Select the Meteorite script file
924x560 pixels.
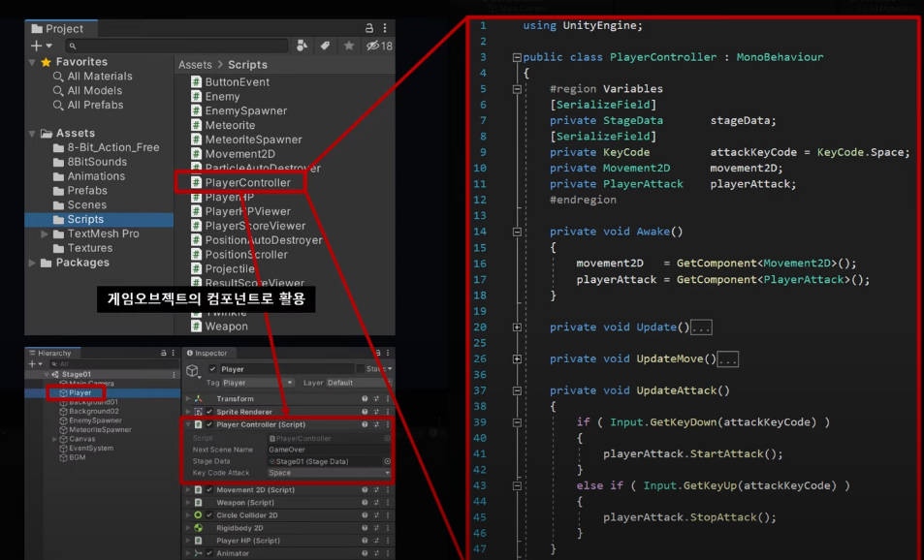pos(230,125)
